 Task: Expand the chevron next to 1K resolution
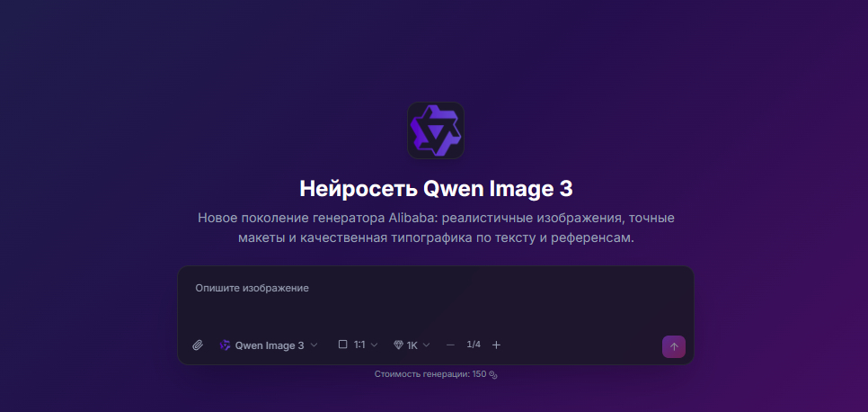coord(426,345)
